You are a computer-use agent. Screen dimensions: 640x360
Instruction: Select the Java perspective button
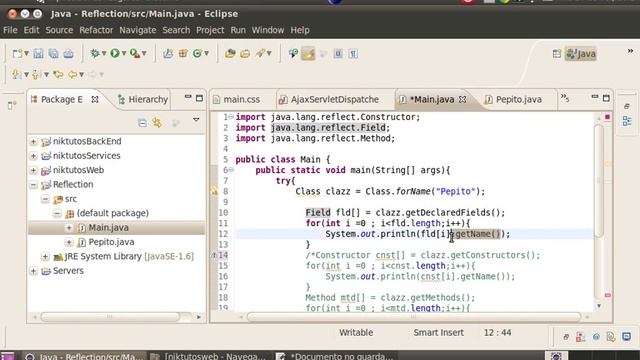pos(581,54)
